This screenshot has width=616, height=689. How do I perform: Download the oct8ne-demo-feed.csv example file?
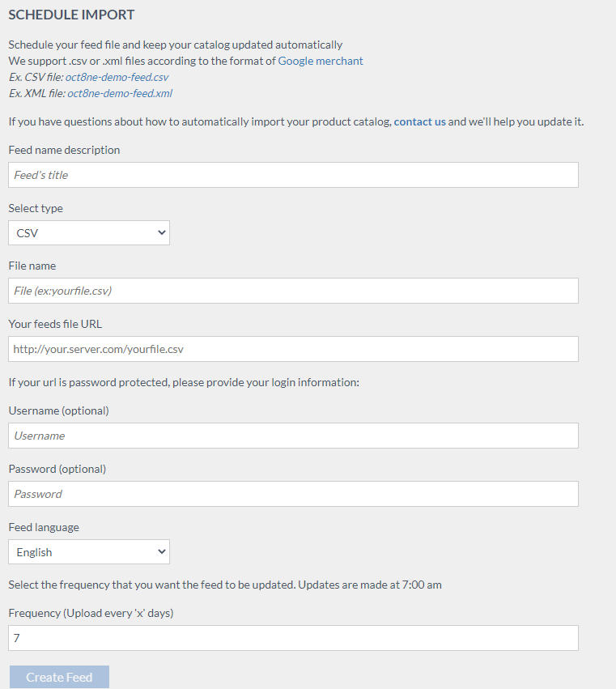coord(117,77)
